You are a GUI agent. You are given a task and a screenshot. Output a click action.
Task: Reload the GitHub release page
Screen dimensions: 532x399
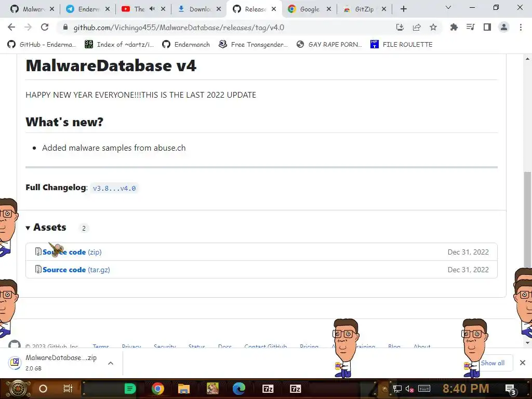[45, 27]
